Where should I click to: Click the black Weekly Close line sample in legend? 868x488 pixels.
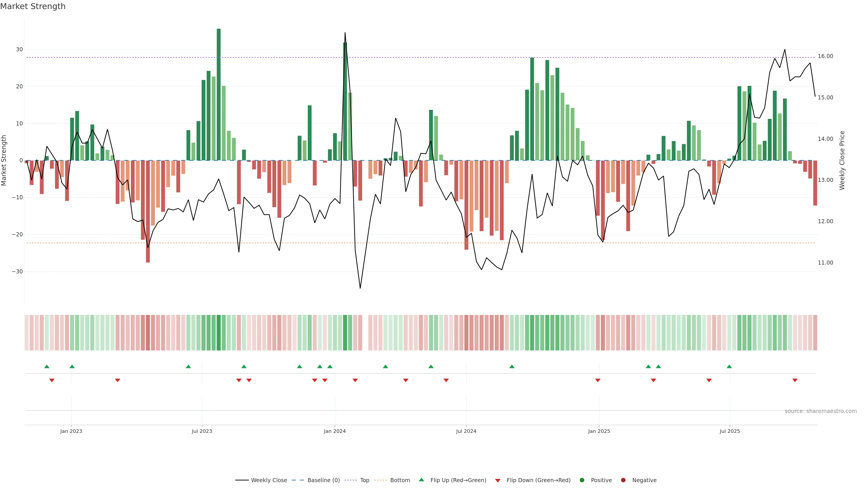[242, 480]
